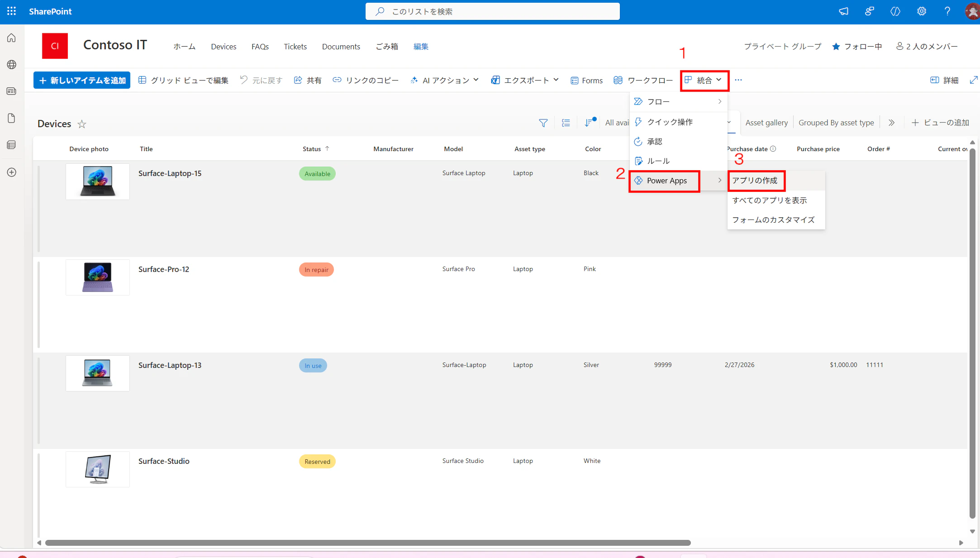Click the Purchase date info icon
The image size is (980, 558).
(x=773, y=149)
